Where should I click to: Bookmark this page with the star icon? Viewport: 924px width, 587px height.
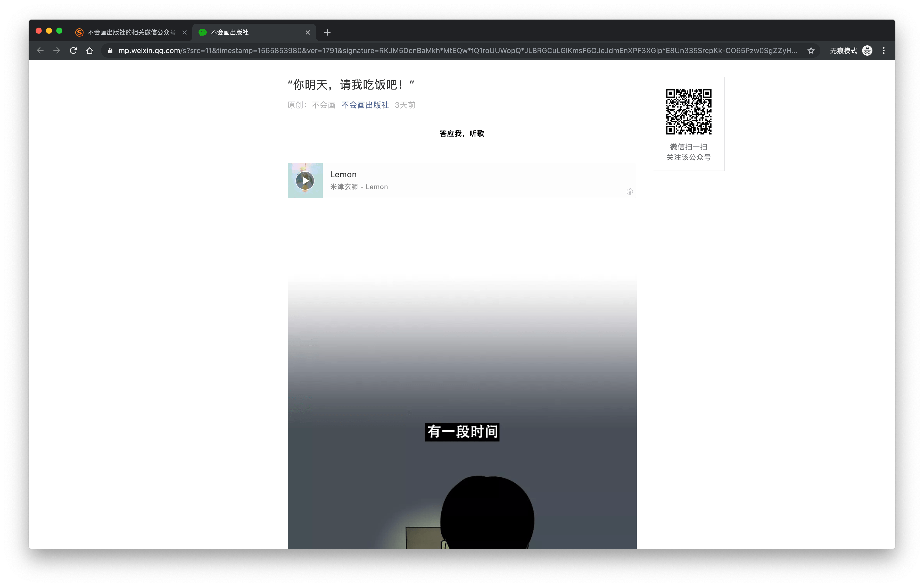coord(811,51)
